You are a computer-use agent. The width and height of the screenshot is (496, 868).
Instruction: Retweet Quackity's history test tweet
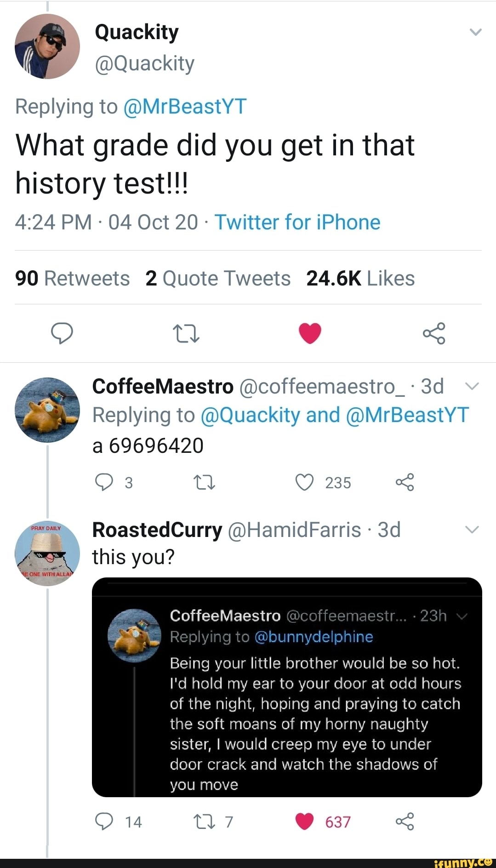point(186,334)
